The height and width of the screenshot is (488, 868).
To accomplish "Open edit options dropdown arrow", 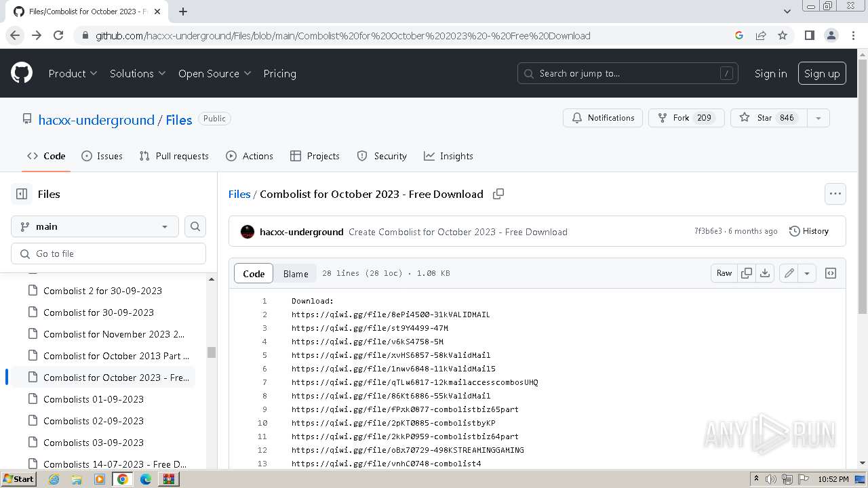I will click(807, 273).
